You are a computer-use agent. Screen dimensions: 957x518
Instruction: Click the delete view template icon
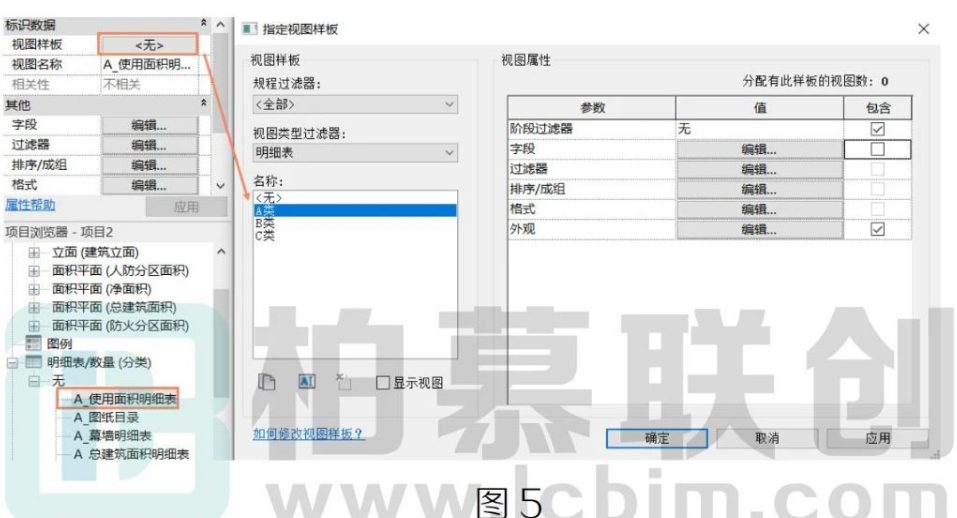click(x=344, y=382)
